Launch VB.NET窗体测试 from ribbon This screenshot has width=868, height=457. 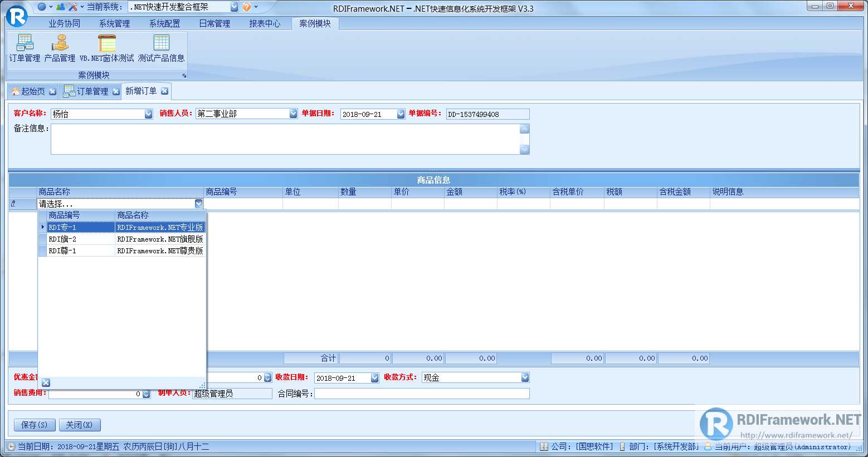106,48
